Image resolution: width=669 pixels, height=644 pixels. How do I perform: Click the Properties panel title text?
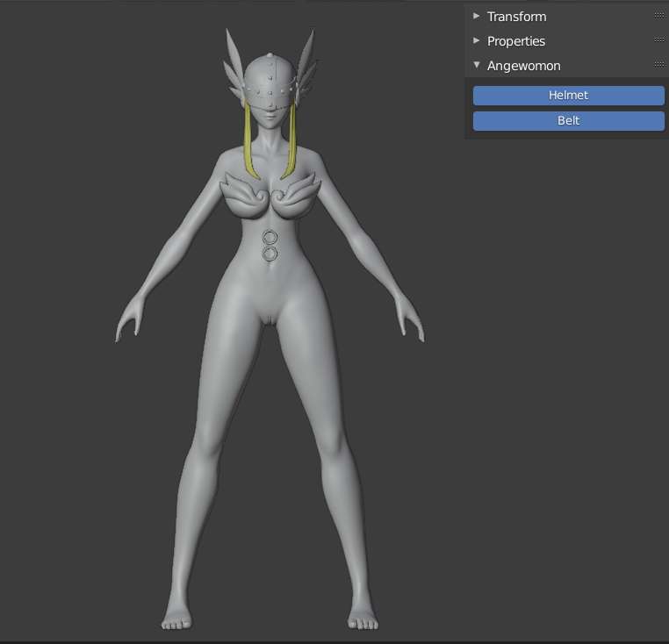(x=516, y=41)
